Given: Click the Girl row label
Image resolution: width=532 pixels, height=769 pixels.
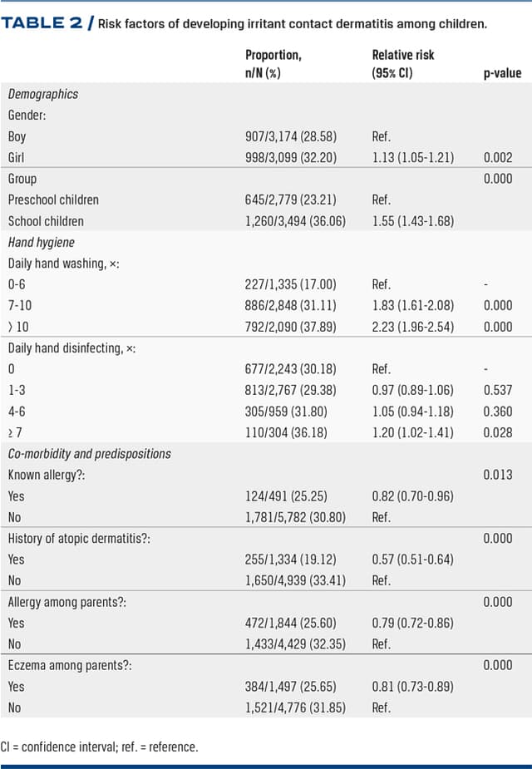Looking at the screenshot, I should 17,157.
